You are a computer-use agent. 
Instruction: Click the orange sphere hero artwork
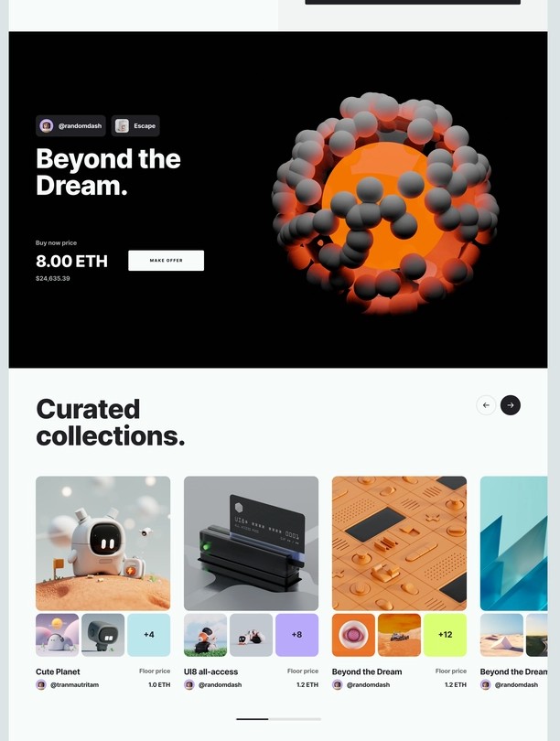click(385, 203)
